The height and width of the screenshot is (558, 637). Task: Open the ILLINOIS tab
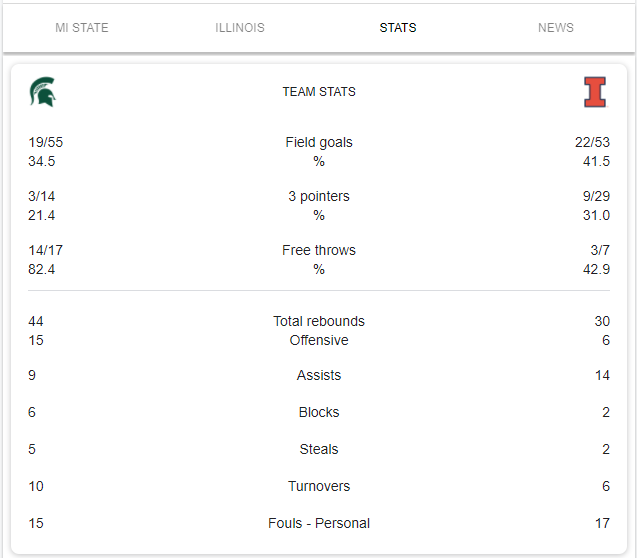coord(240,28)
